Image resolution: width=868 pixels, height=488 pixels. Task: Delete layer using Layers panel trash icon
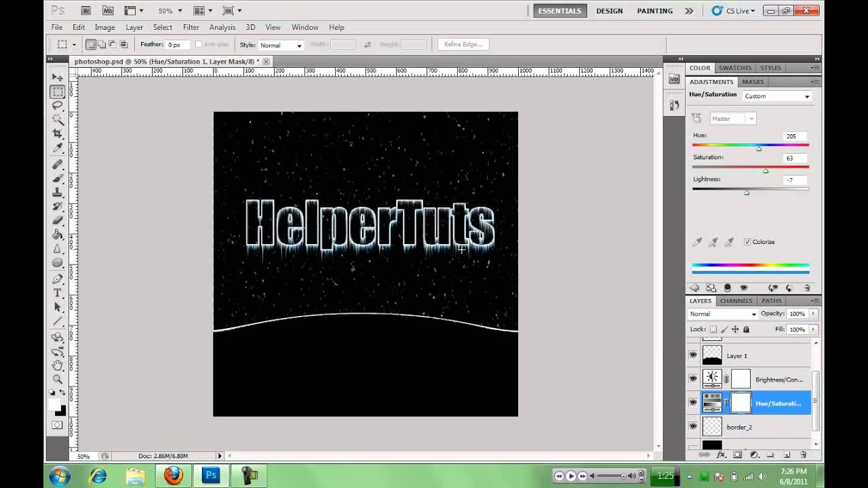click(804, 455)
